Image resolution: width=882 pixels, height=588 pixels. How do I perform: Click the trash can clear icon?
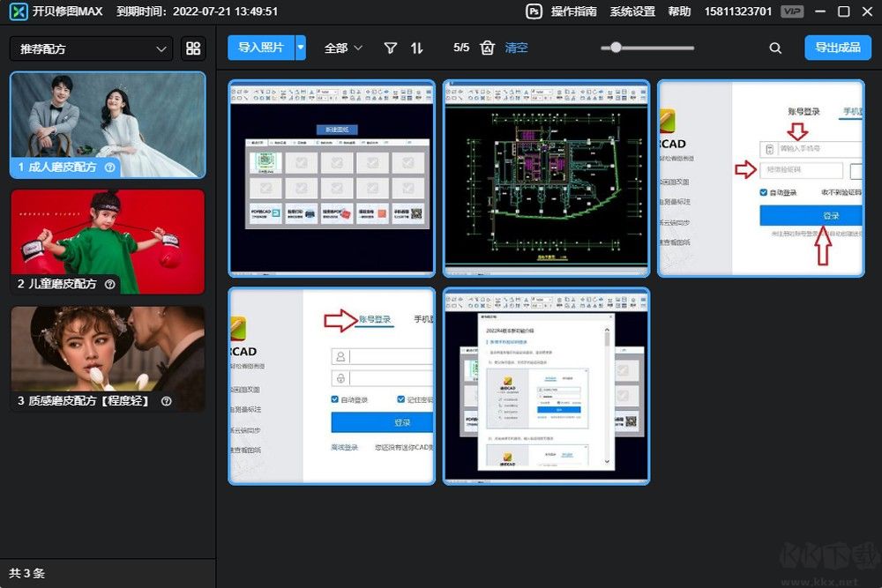pos(488,48)
